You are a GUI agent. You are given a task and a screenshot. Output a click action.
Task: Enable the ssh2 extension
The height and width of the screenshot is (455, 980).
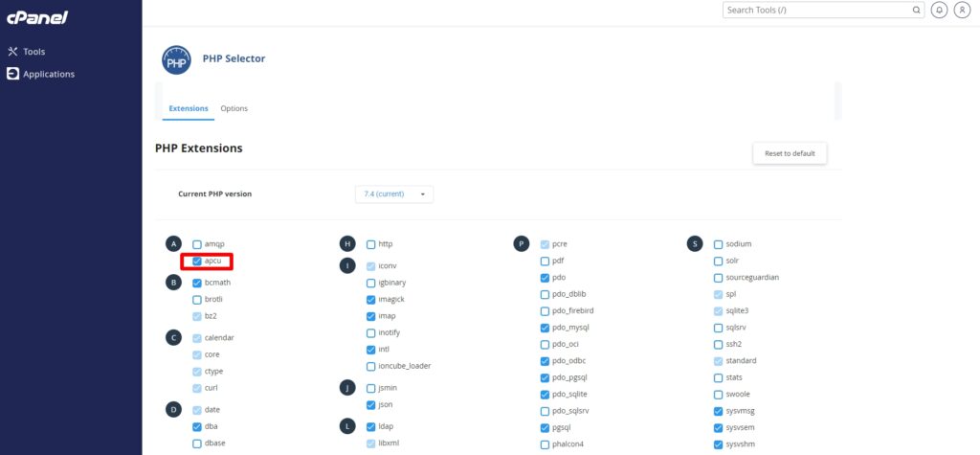718,344
